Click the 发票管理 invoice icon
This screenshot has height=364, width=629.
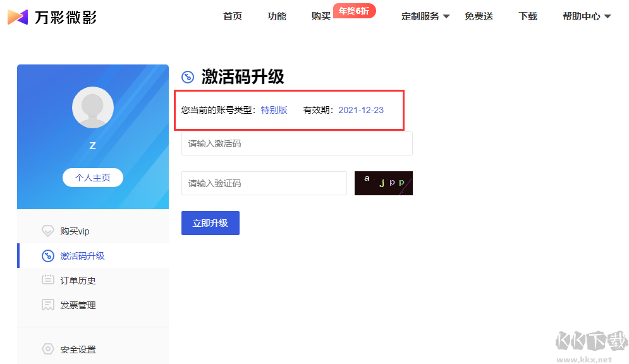[48, 305]
